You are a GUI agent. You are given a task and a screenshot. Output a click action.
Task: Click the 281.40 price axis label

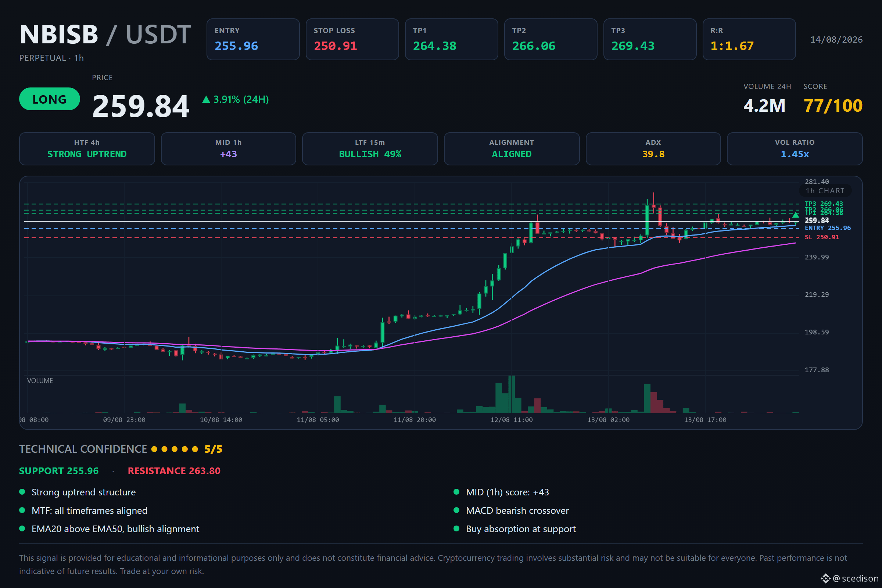click(817, 182)
